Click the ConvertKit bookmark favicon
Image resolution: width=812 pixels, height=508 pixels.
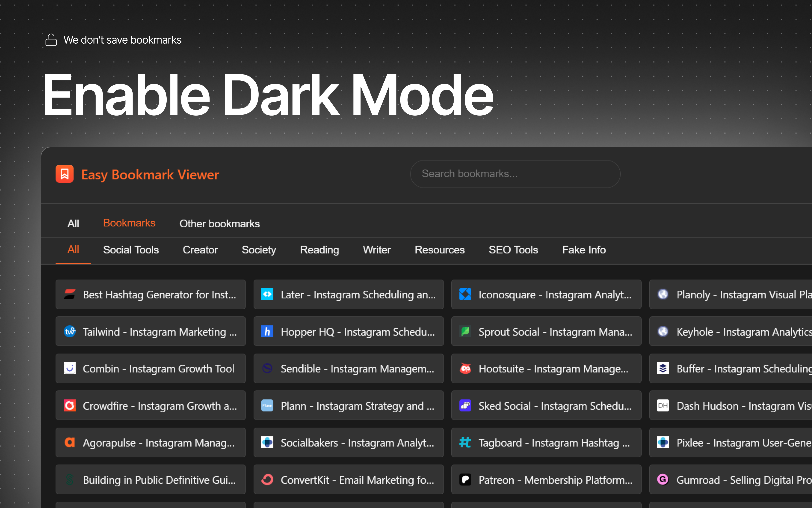coord(267,479)
